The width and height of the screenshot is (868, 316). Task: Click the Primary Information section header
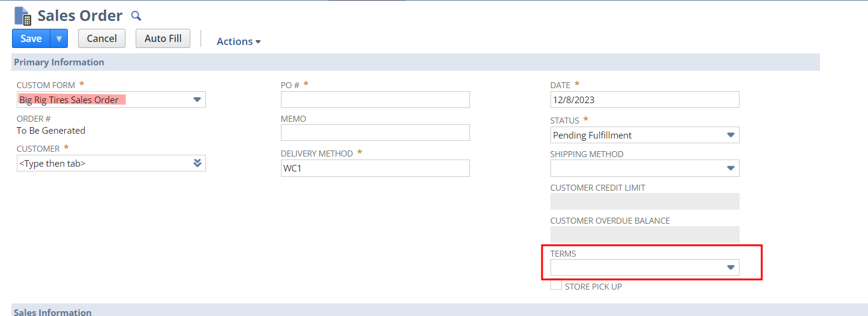point(59,62)
